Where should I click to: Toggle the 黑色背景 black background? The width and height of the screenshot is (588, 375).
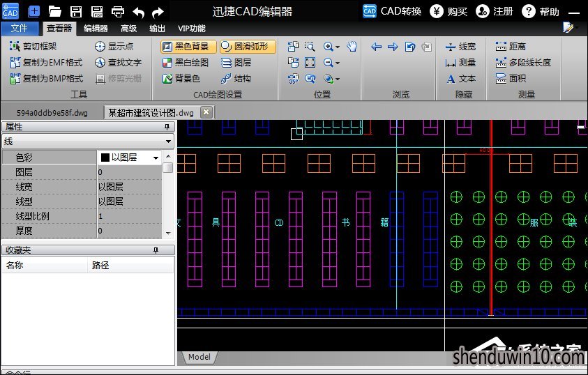188,47
